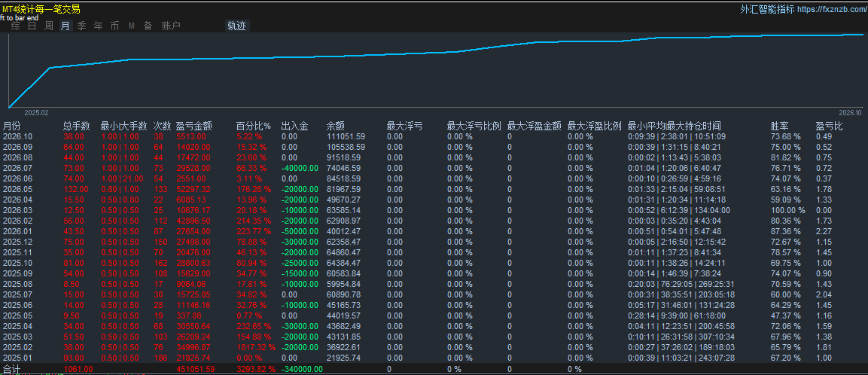The width and height of the screenshot is (868, 375).
Task: Click the balance value 21925.74
Action: pos(344,357)
